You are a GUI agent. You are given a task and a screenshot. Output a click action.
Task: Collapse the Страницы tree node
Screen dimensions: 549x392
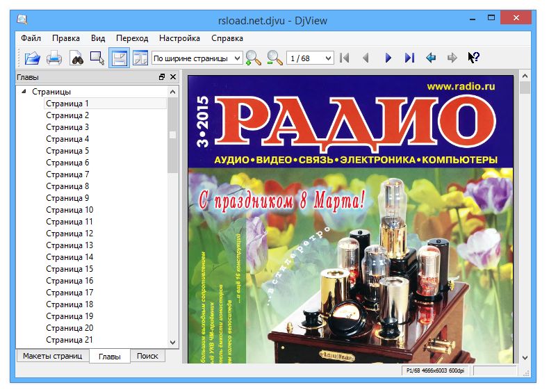coord(24,92)
